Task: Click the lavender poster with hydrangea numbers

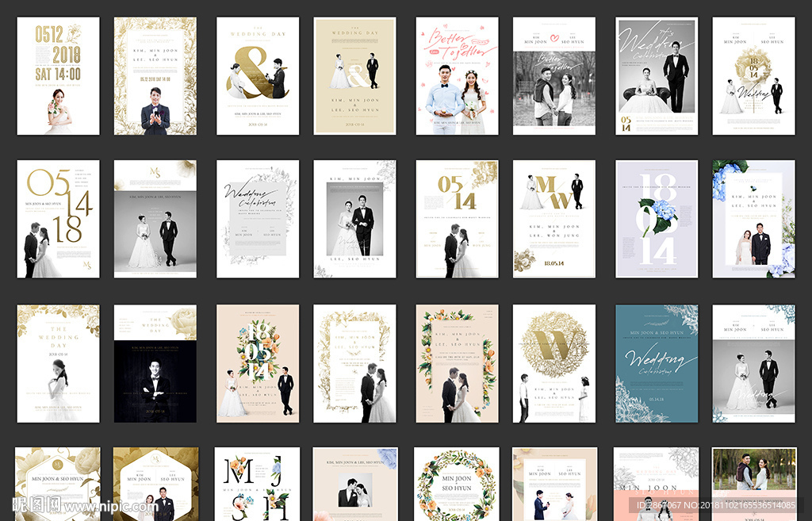Action: pyautogui.click(x=657, y=219)
